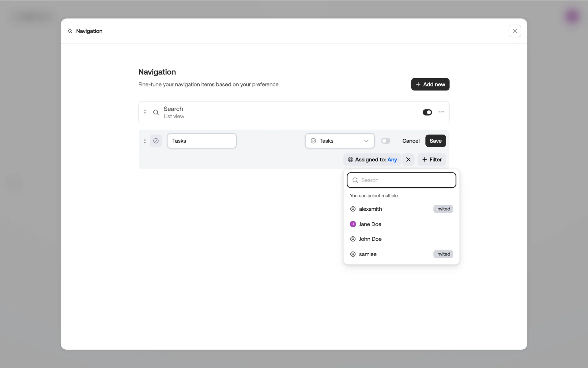
Task: Choose John Doe in the assignee list
Action: point(370,239)
